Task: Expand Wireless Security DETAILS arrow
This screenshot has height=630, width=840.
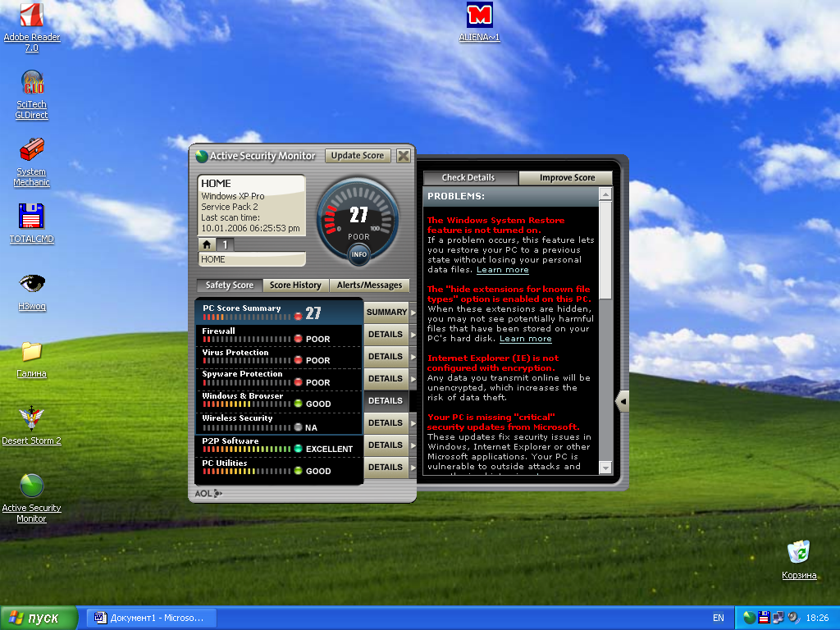Action: click(x=413, y=423)
